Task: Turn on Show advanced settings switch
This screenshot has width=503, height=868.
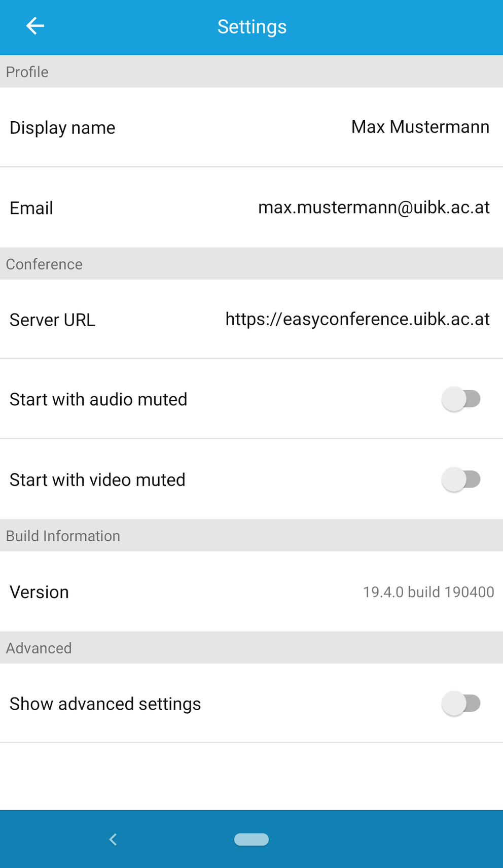Action: pyautogui.click(x=461, y=704)
